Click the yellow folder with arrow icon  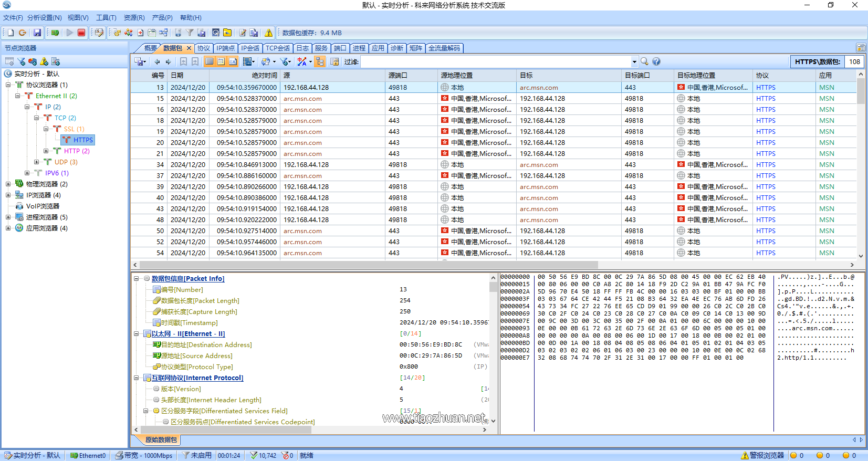(x=227, y=33)
